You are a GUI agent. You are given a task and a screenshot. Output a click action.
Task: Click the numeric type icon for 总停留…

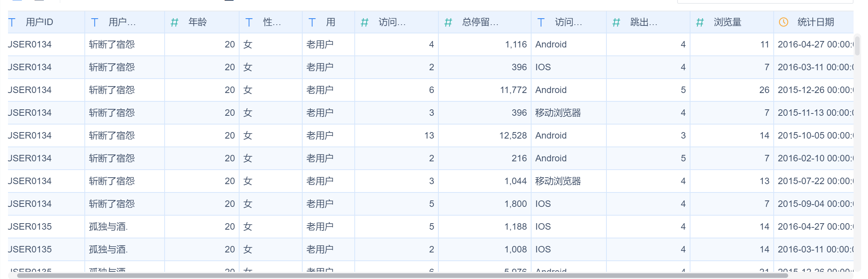click(448, 22)
